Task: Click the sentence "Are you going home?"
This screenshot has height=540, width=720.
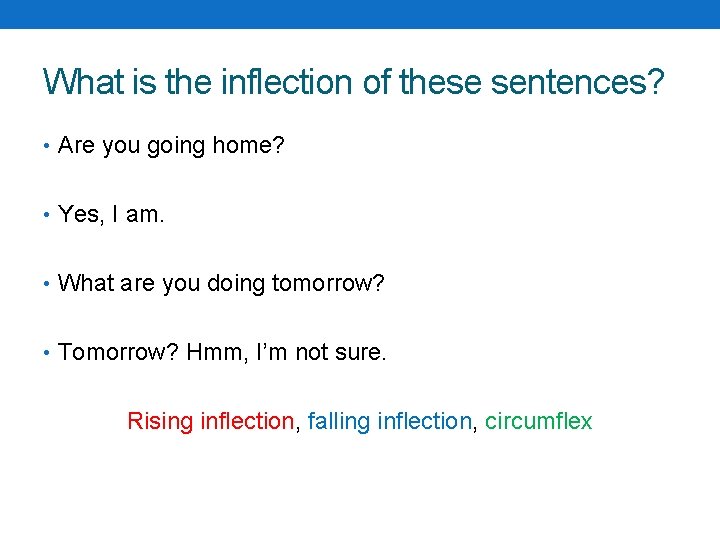Action: pyautogui.click(x=172, y=146)
